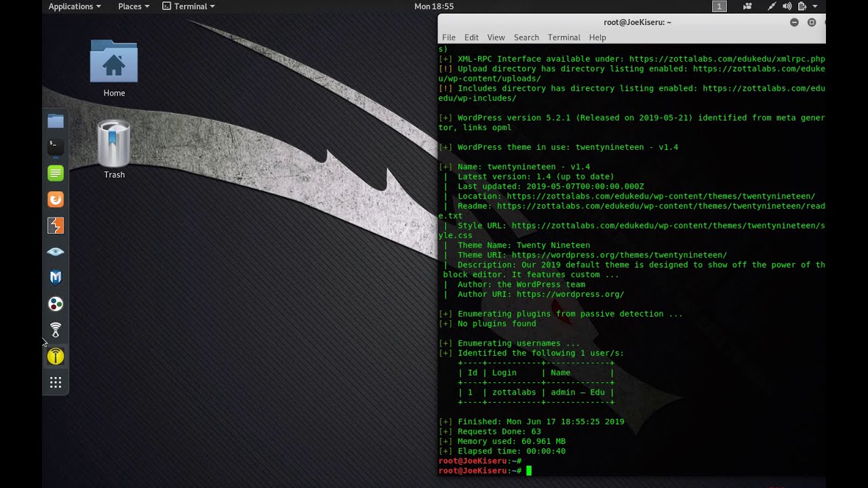Click the theme Location URL
Image resolution: width=868 pixels, height=488 pixels.
(x=661, y=196)
